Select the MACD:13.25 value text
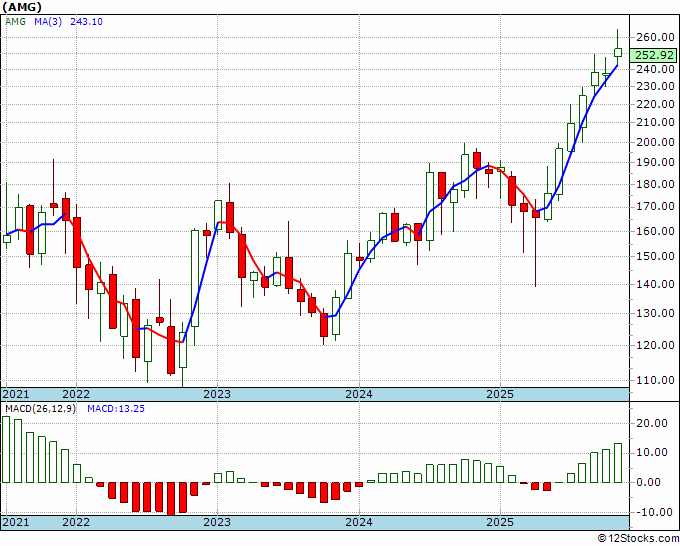The width and height of the screenshot is (680, 546). [116, 409]
